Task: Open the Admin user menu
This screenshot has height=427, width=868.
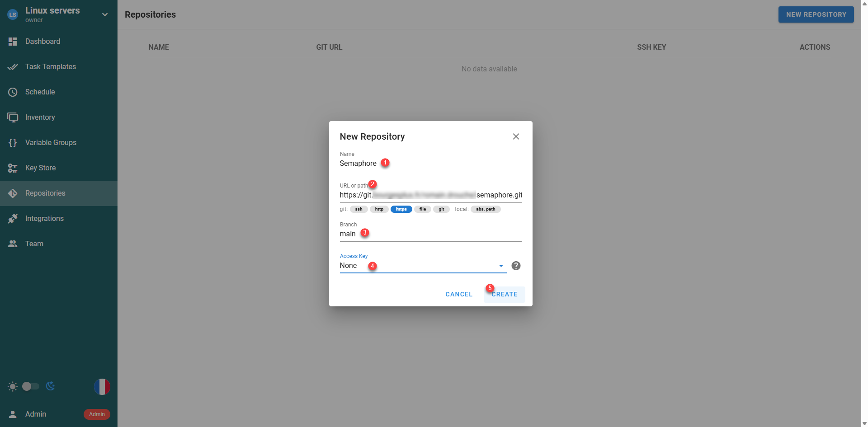Action: (x=36, y=414)
